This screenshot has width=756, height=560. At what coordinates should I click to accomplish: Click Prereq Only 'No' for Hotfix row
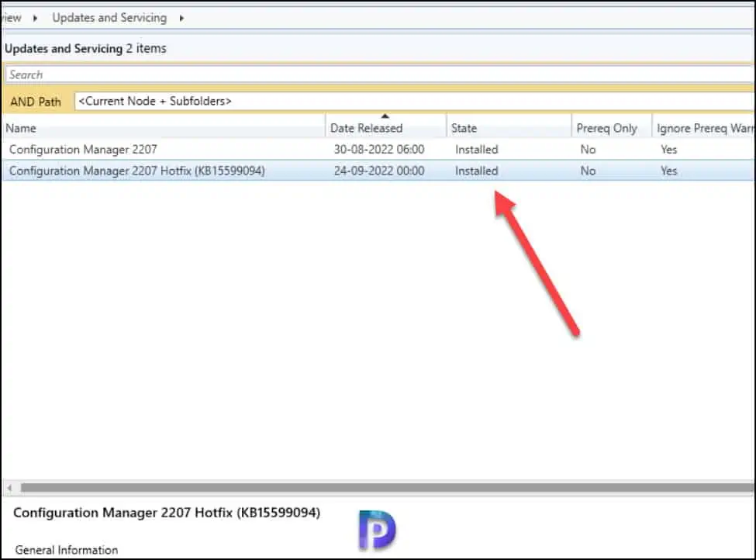588,171
